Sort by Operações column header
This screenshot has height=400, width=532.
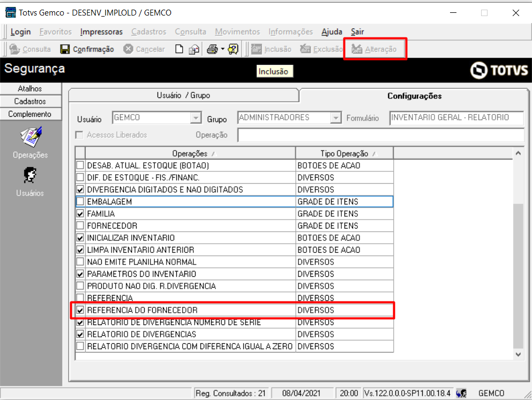[190, 153]
